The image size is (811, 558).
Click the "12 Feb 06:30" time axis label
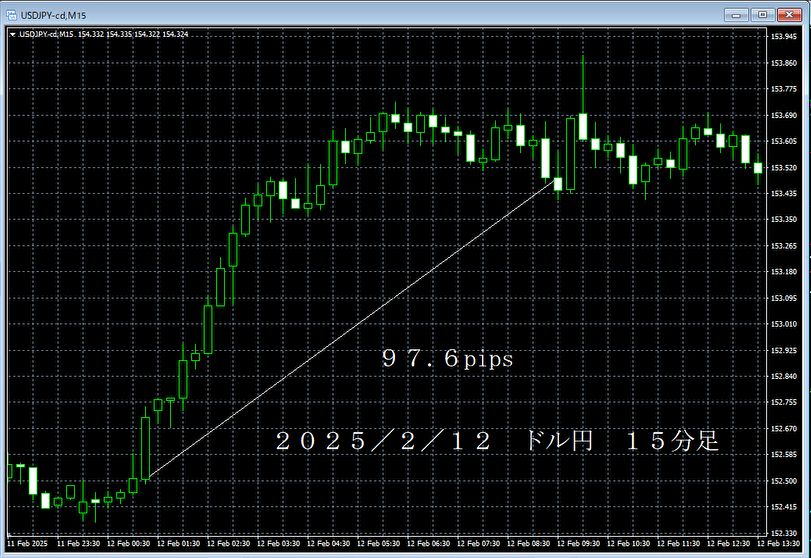tap(428, 544)
